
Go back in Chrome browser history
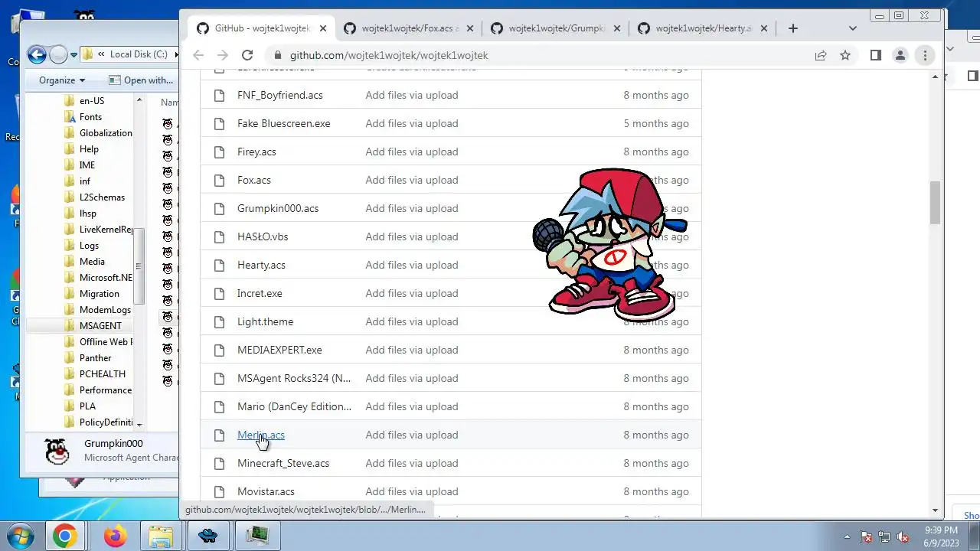coord(198,55)
